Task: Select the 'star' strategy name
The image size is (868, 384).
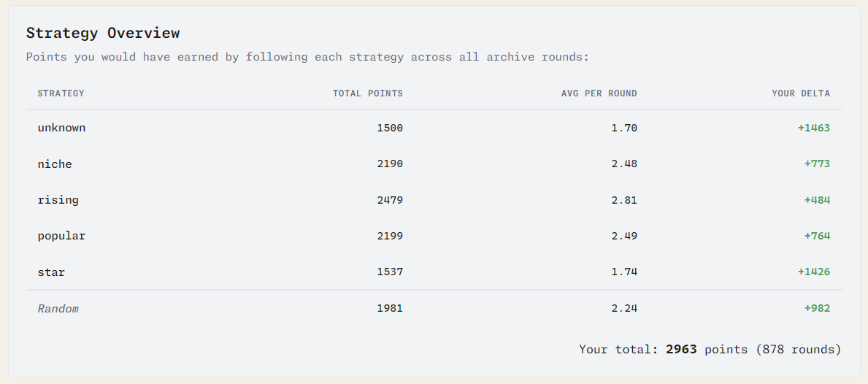Action: pyautogui.click(x=51, y=272)
